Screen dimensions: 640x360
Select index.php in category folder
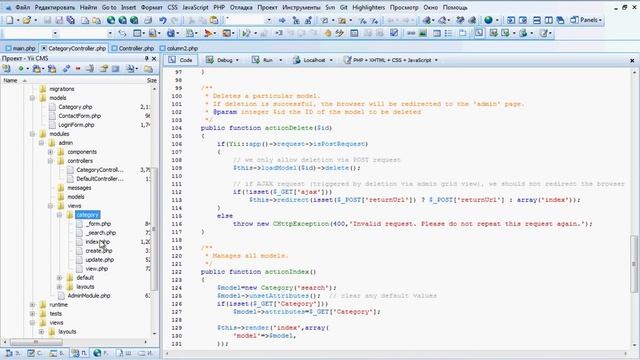[98, 242]
